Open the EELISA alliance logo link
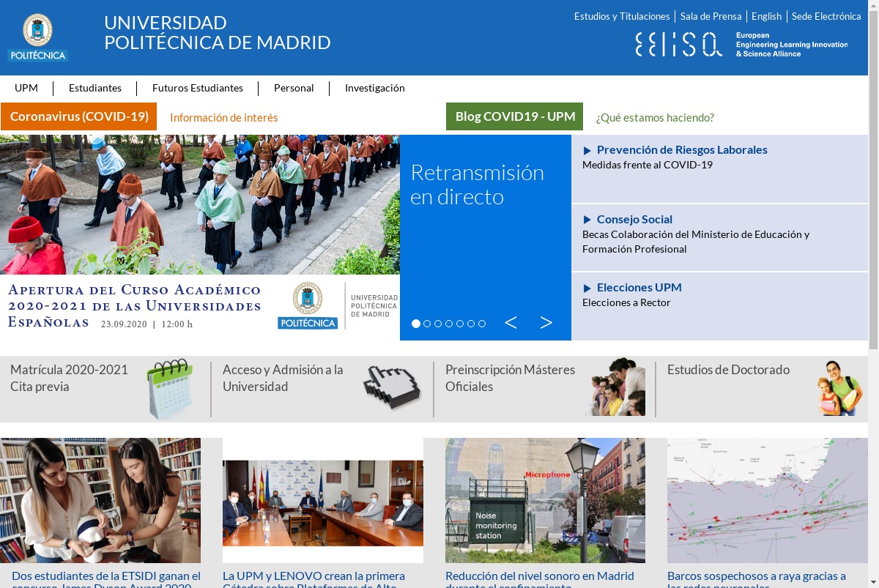This screenshot has width=879, height=588. pyautogui.click(x=741, y=45)
